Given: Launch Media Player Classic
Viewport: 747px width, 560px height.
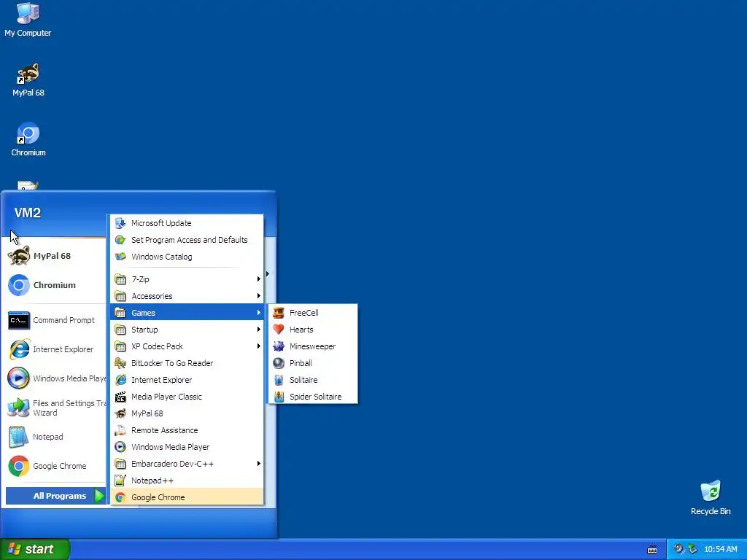Looking at the screenshot, I should tap(187, 397).
